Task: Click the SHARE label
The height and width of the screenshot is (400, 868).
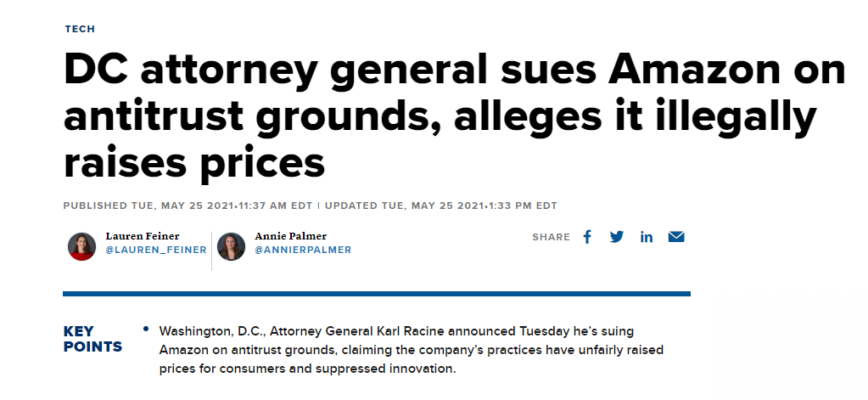Action: 551,237
